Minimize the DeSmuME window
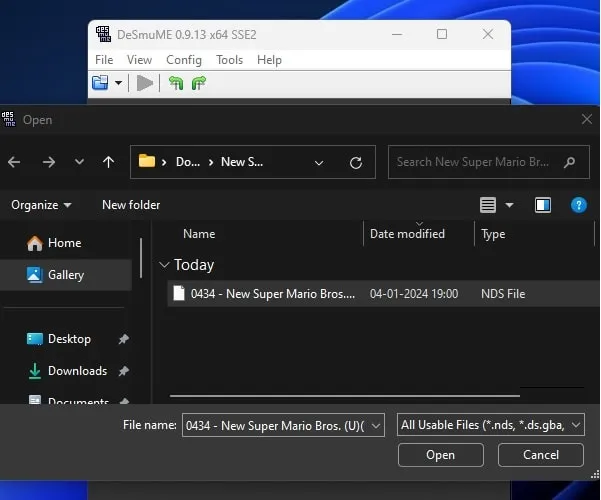Viewport: 601px width, 500px height. [397, 34]
